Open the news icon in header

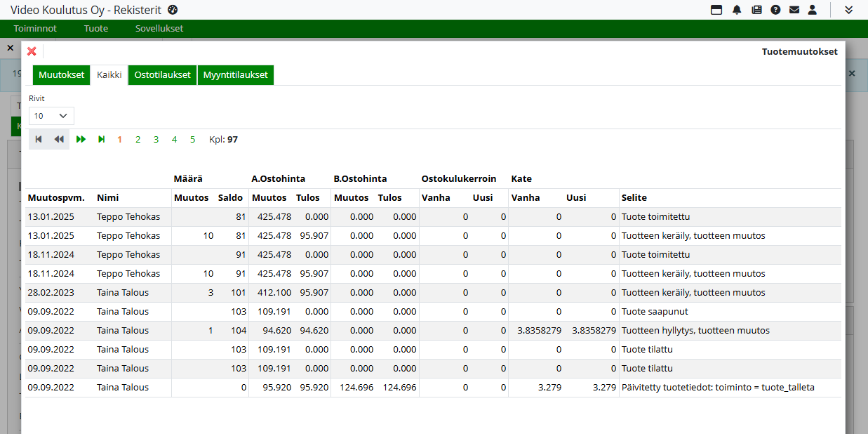[x=756, y=10]
